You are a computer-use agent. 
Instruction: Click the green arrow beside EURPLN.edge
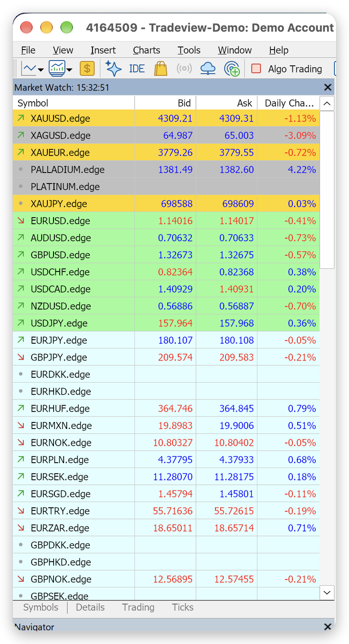(21, 460)
